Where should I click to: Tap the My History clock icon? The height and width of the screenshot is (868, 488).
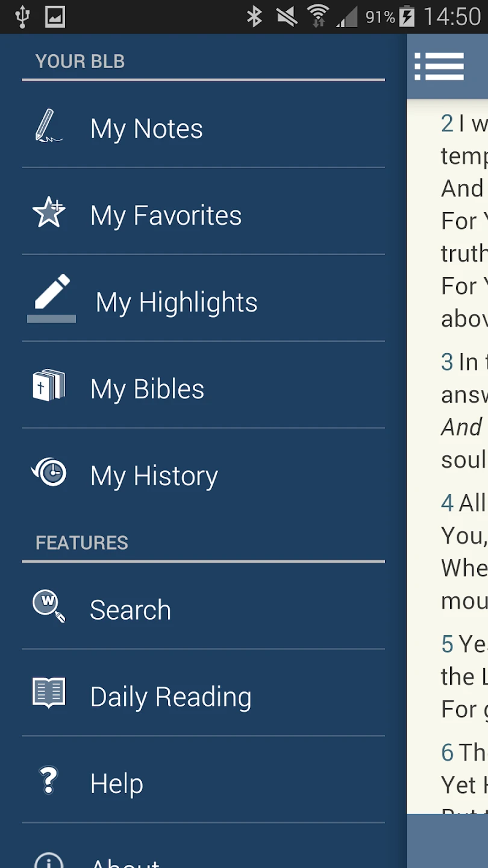(49, 473)
